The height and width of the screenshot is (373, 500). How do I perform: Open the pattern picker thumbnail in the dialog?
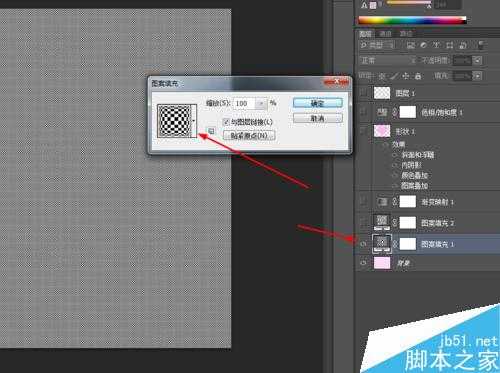click(175, 120)
